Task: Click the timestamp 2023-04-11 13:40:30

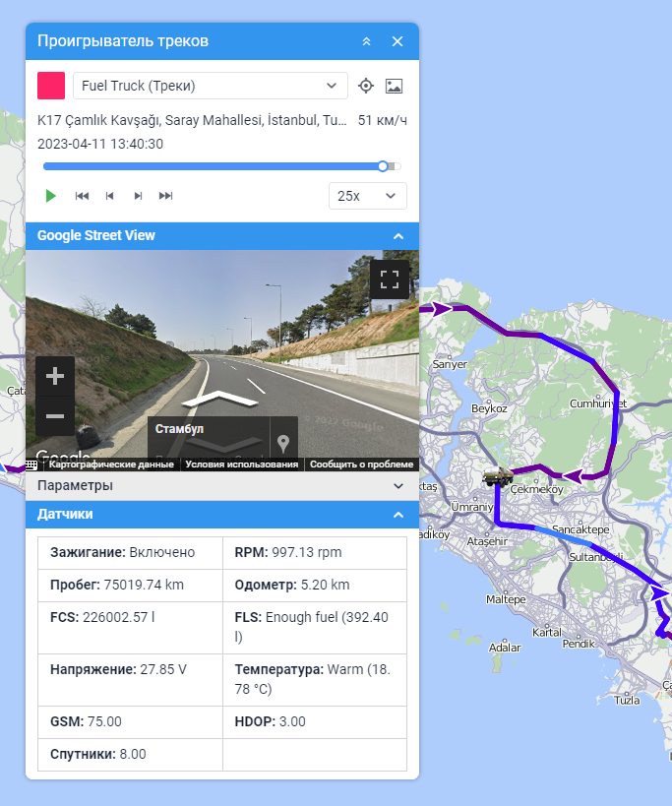Action: [x=100, y=144]
